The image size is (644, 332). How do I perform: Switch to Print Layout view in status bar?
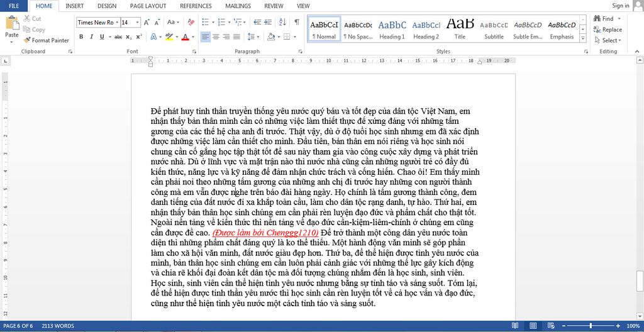(533, 326)
